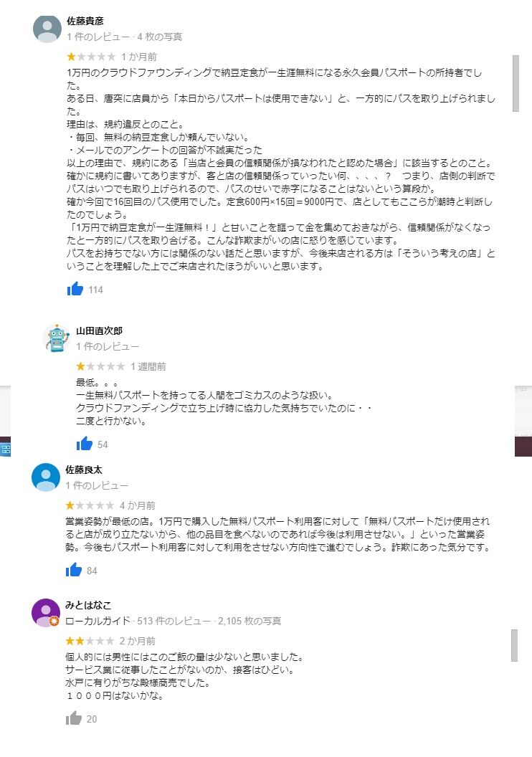Like 佐藤良太's review with 84 likes

pos(73,570)
